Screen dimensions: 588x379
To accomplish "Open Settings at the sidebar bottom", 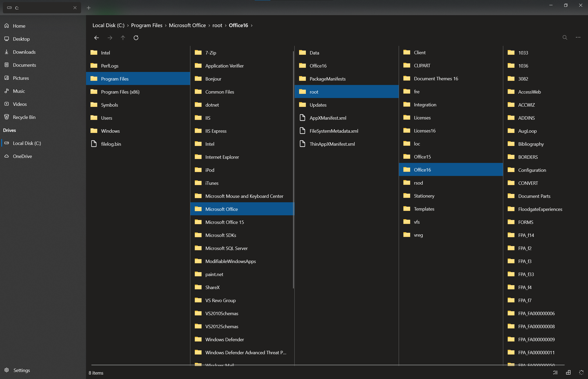I will pos(43,370).
